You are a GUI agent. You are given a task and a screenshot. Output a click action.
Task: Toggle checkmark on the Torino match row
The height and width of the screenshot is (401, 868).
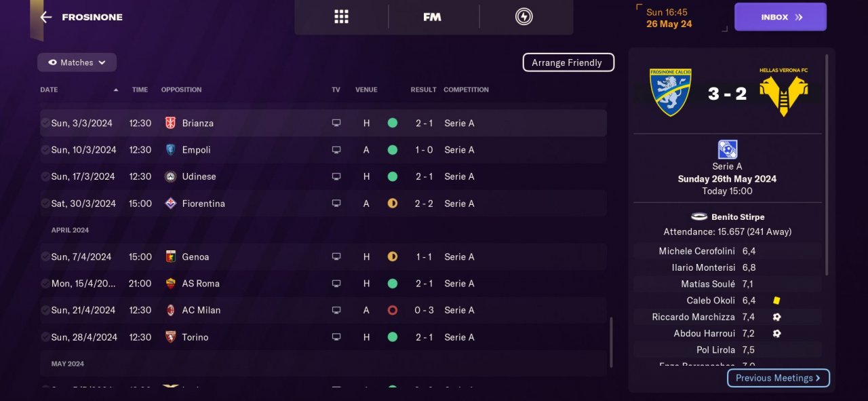click(x=45, y=337)
